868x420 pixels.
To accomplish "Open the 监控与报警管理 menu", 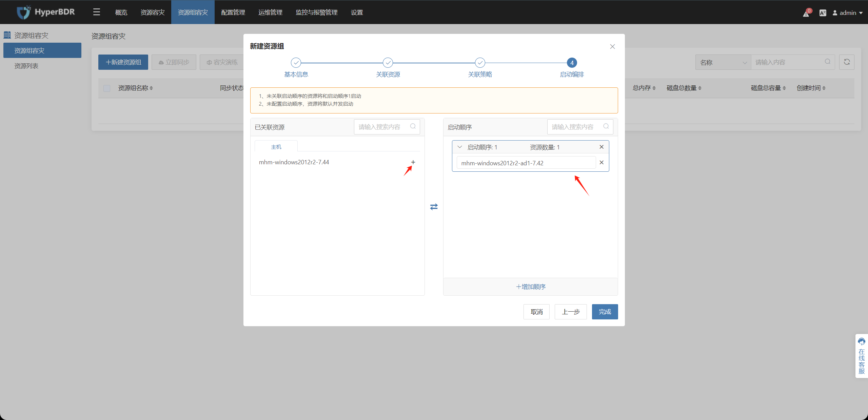I will click(x=317, y=13).
